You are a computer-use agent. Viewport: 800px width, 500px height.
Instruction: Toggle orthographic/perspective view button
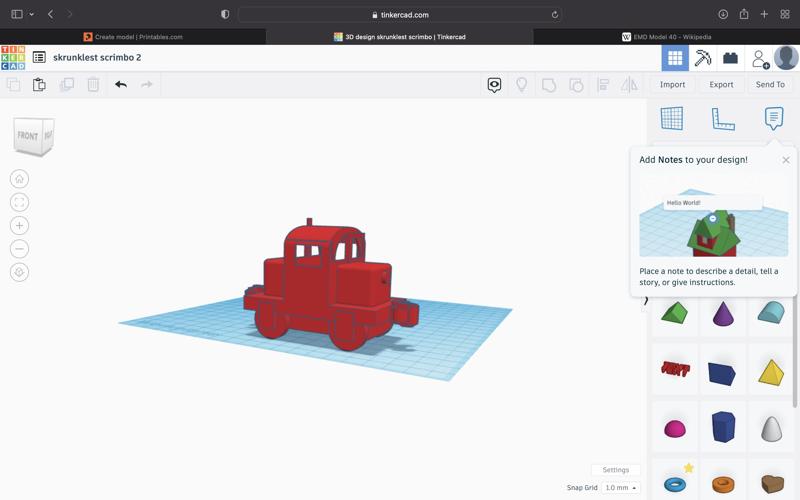tap(19, 272)
